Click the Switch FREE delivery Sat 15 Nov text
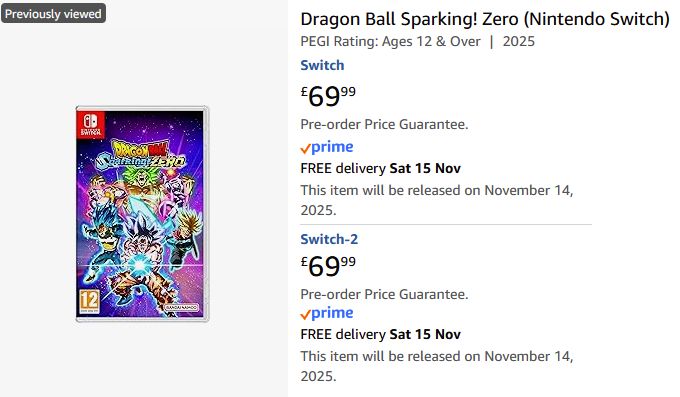This screenshot has width=680, height=397. pos(380,168)
